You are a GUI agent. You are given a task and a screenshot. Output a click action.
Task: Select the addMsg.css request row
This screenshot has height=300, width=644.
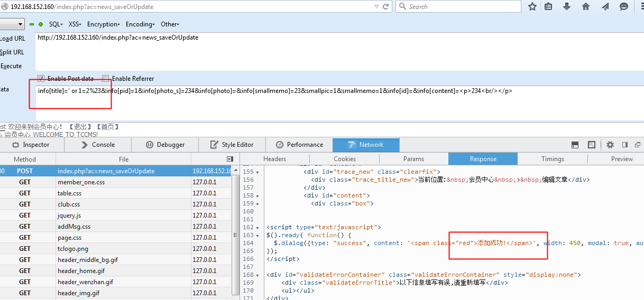(x=116, y=227)
